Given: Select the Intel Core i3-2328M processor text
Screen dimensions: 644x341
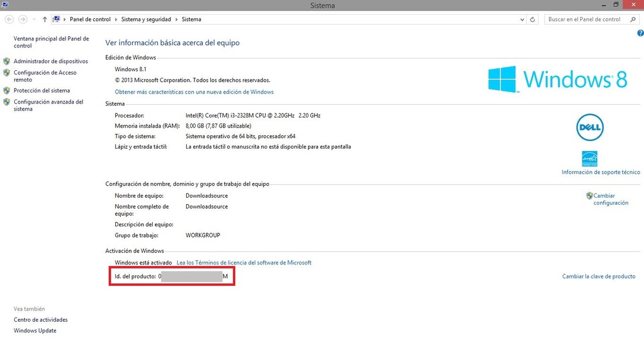Looking at the screenshot, I should (x=253, y=116).
